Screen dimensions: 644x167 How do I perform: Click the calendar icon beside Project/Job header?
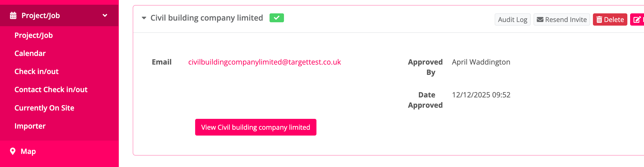(x=13, y=16)
